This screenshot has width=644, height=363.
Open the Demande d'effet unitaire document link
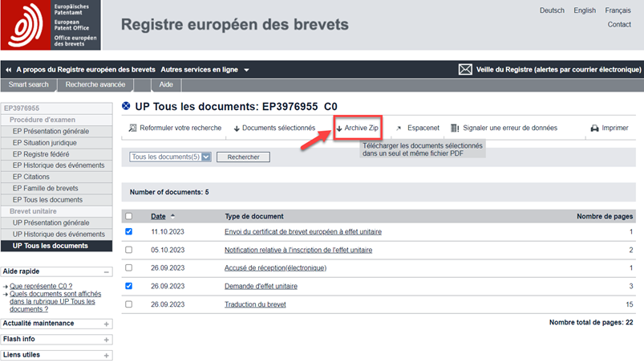coord(261,286)
